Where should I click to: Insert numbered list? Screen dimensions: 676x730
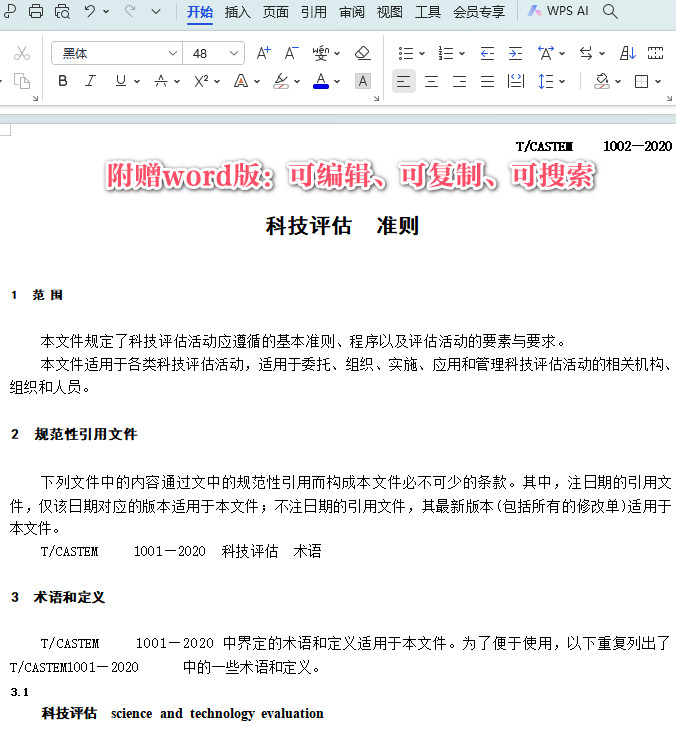(446, 53)
